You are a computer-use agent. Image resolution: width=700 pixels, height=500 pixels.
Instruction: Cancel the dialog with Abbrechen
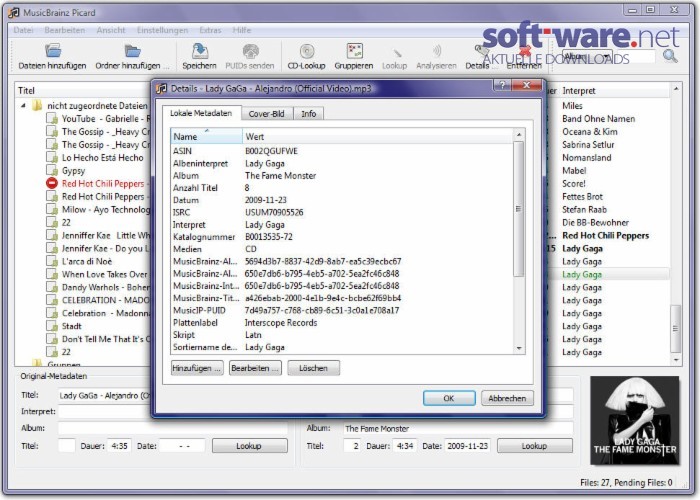click(507, 398)
